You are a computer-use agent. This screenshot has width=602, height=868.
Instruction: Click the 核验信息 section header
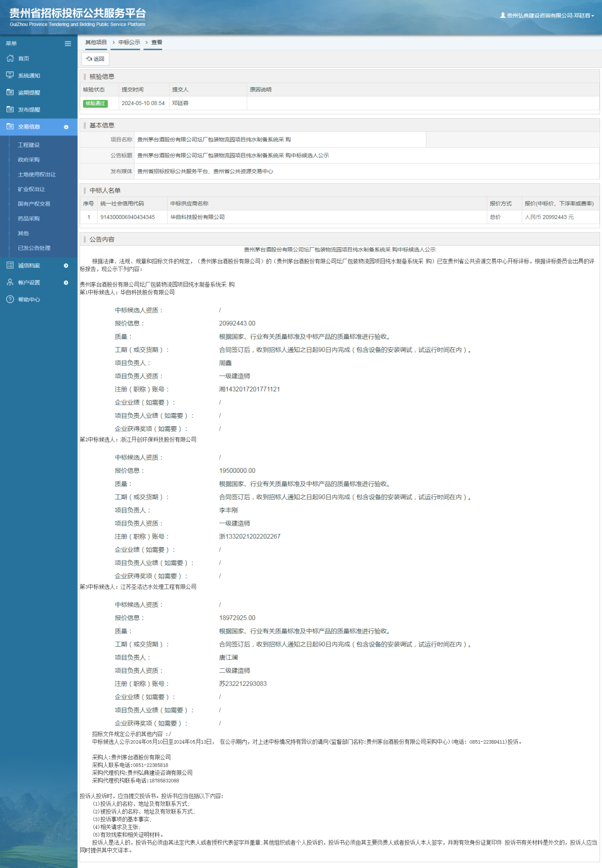[102, 77]
